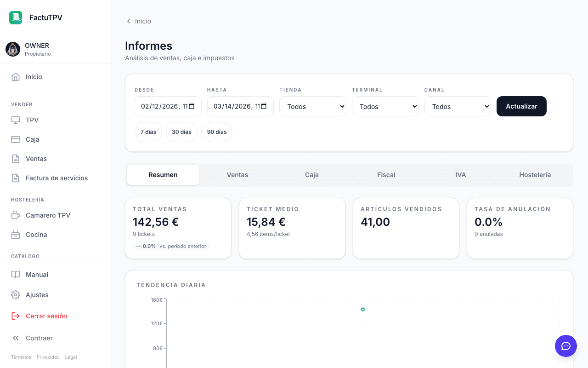The image size is (588, 368).
Task: Click the Tendencia diaria heading
Action: click(171, 285)
